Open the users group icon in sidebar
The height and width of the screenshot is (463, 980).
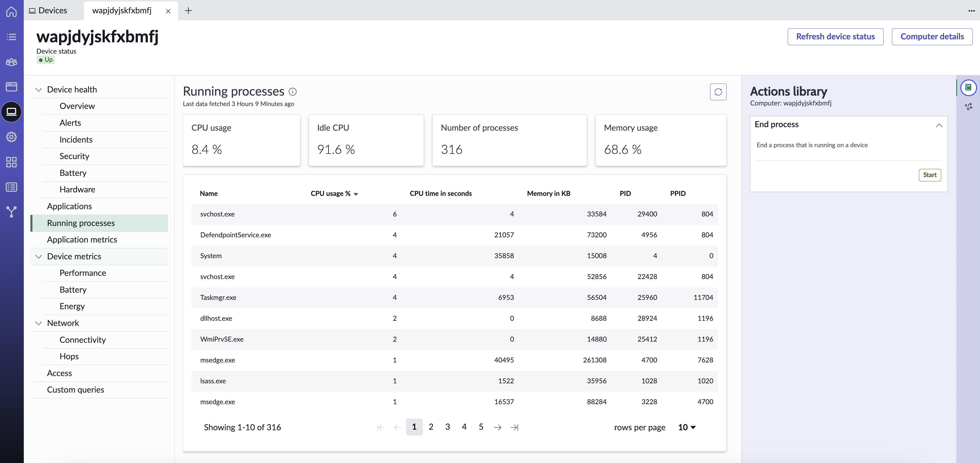11,62
